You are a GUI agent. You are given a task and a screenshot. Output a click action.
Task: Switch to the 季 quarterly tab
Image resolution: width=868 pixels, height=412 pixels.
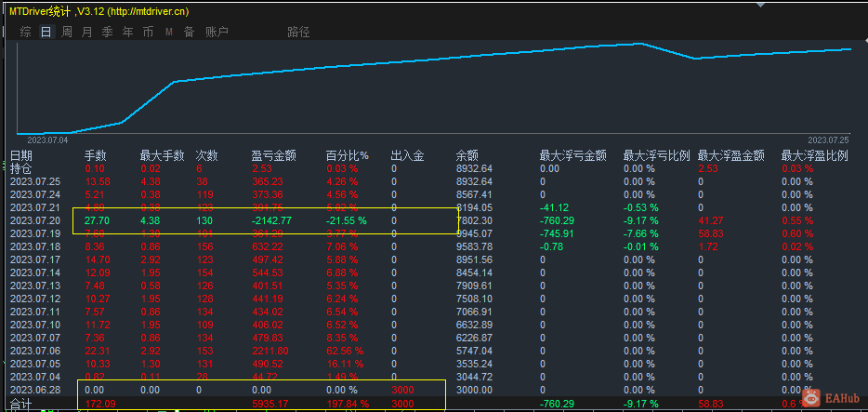coord(108,33)
